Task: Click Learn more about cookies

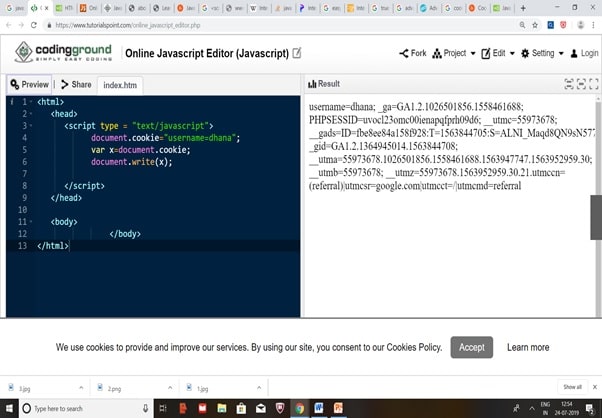Action: coord(528,347)
